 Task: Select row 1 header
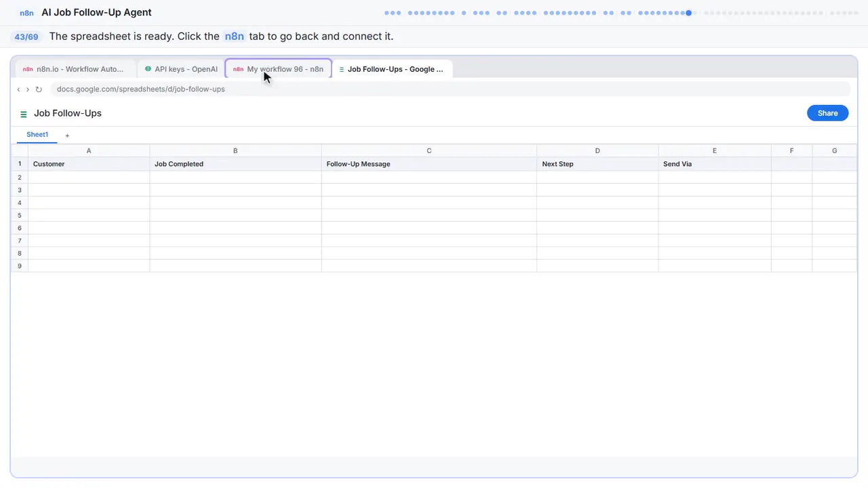20,164
